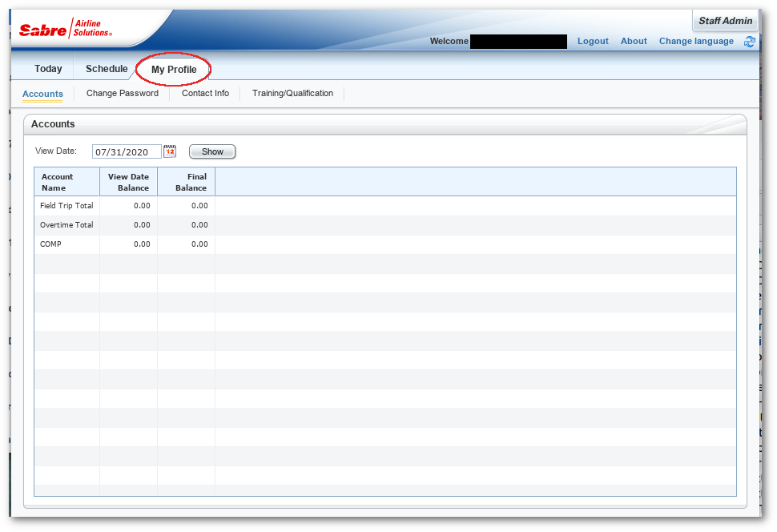Click the Logout link
777x532 pixels.
coord(593,42)
